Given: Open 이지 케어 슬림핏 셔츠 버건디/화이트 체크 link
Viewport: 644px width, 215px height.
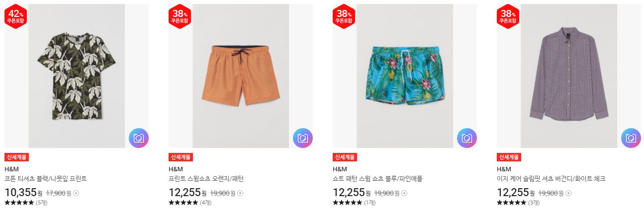Looking at the screenshot, I should (x=551, y=179).
